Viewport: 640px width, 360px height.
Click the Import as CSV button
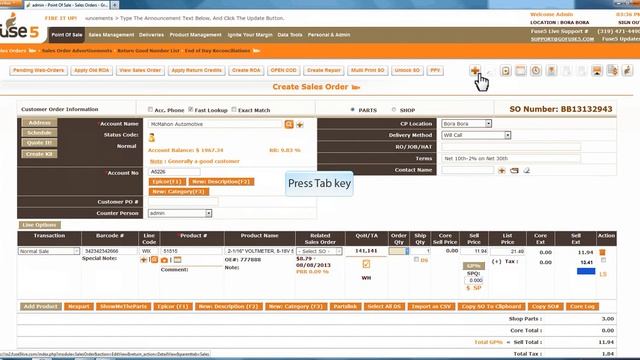pos(431,307)
